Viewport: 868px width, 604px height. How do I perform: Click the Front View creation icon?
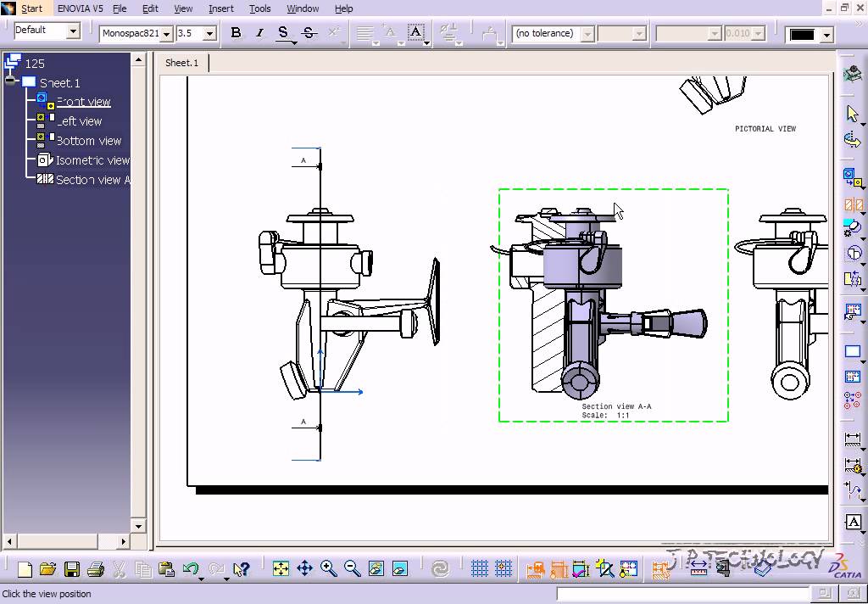pos(853,178)
